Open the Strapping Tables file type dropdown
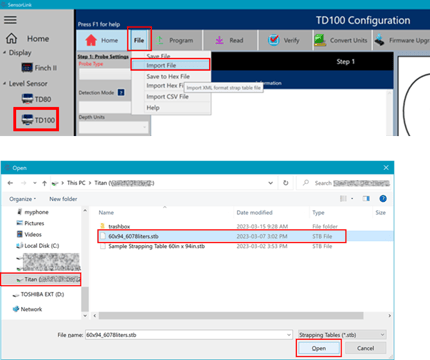 [x=342, y=335]
